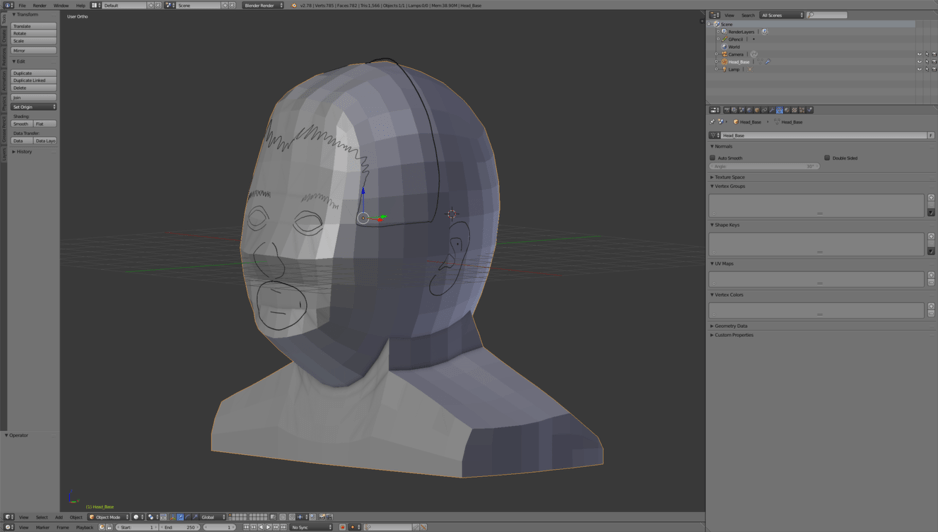The image size is (938, 532).
Task: Enable the Double Sided checkbox
Action: [827, 158]
